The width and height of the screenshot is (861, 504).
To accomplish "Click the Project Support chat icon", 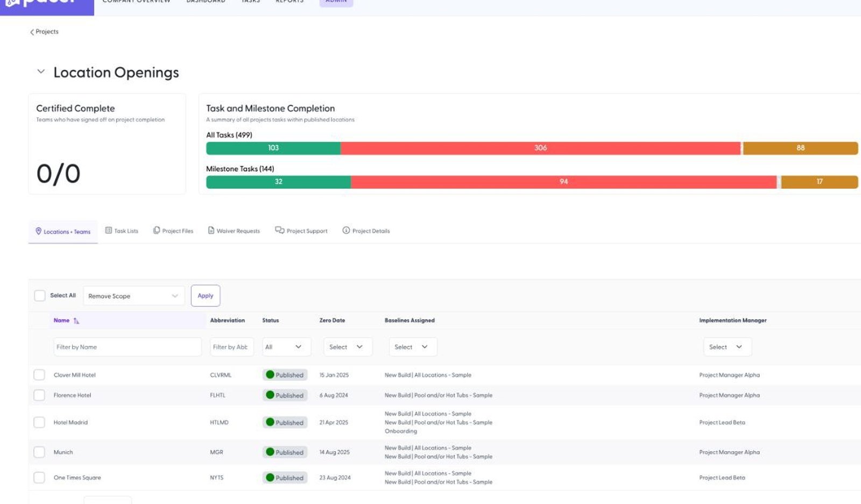I will click(279, 230).
